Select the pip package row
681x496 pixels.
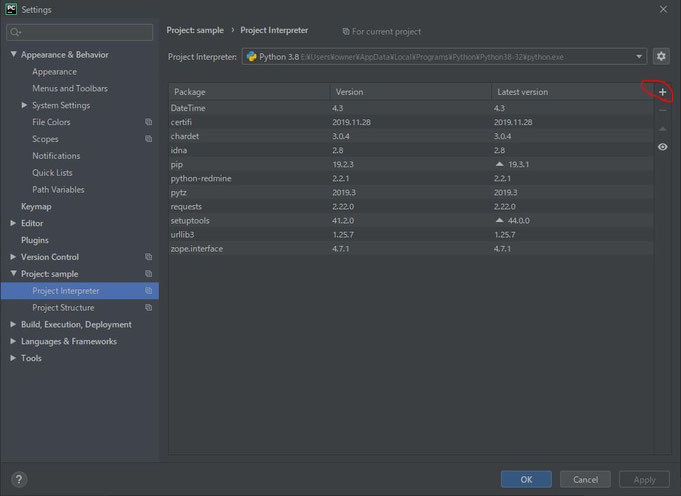(411, 164)
